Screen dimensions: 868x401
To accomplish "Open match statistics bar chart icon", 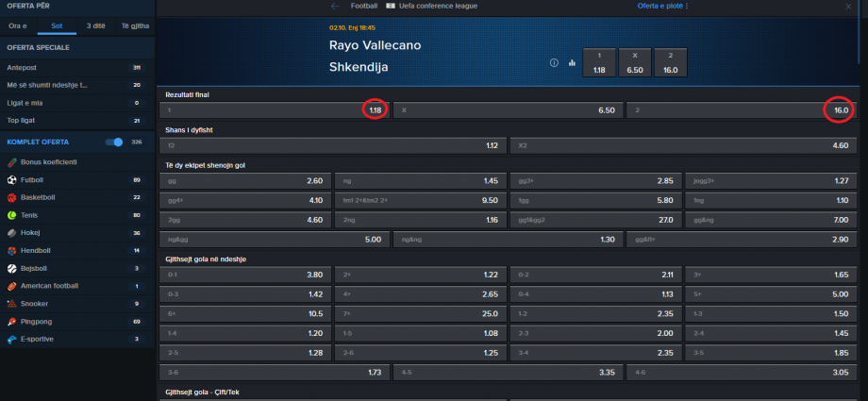I will [572, 62].
